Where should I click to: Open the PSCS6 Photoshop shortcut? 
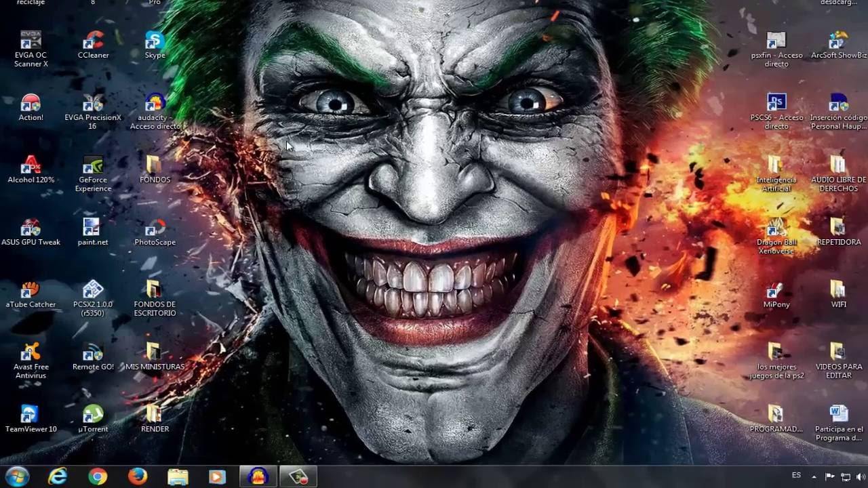776,111
